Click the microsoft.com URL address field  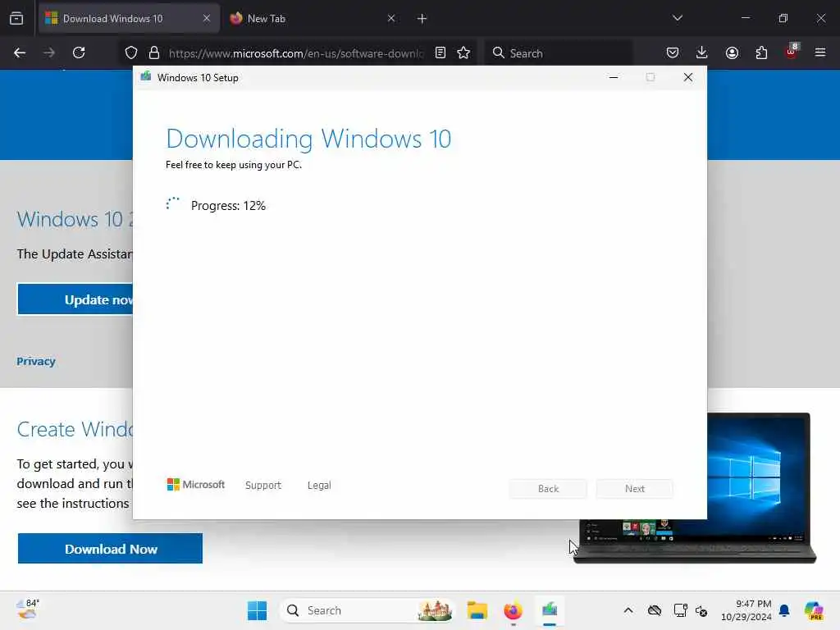click(x=295, y=53)
